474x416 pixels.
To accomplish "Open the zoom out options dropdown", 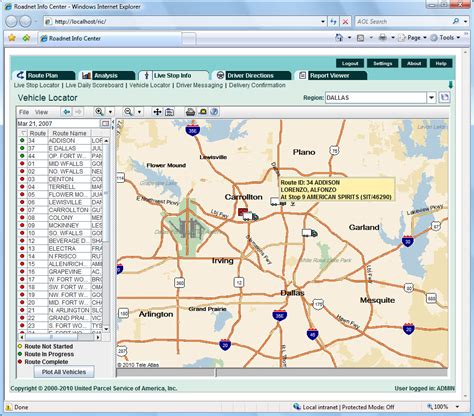I will pyautogui.click(x=139, y=112).
